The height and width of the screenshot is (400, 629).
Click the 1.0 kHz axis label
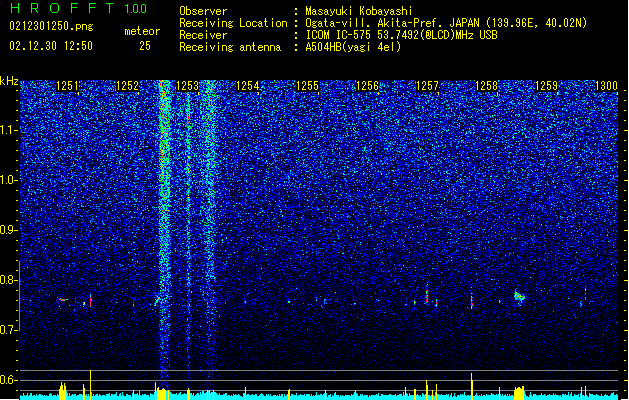(x=9, y=180)
